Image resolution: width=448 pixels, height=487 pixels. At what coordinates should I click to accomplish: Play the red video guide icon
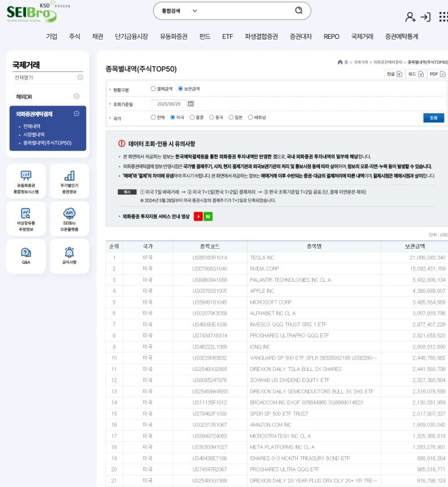[x=198, y=216]
